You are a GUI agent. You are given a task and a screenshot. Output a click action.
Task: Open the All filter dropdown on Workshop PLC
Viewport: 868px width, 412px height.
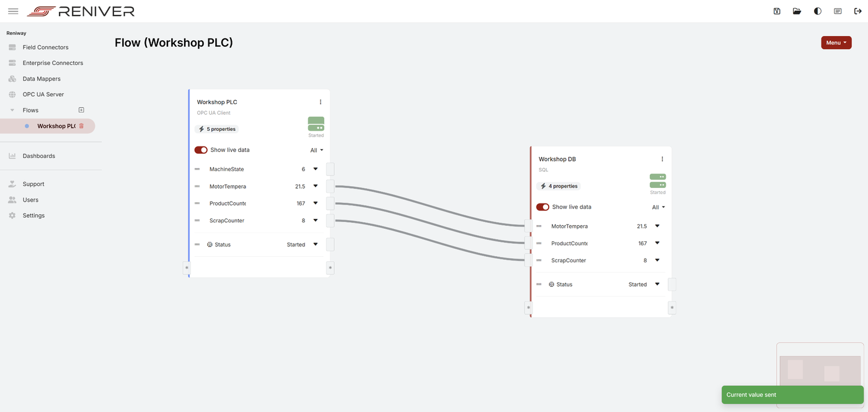316,150
